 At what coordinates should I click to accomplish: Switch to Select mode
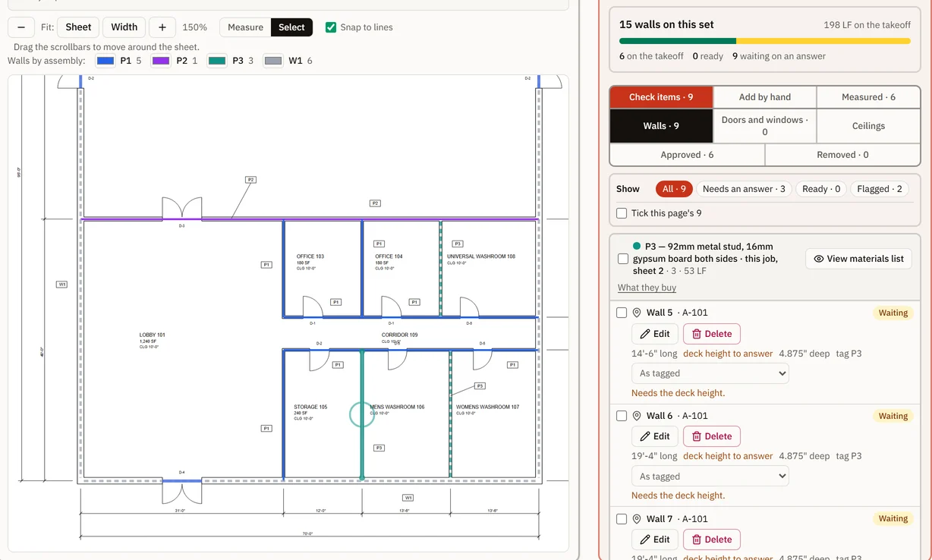click(291, 27)
